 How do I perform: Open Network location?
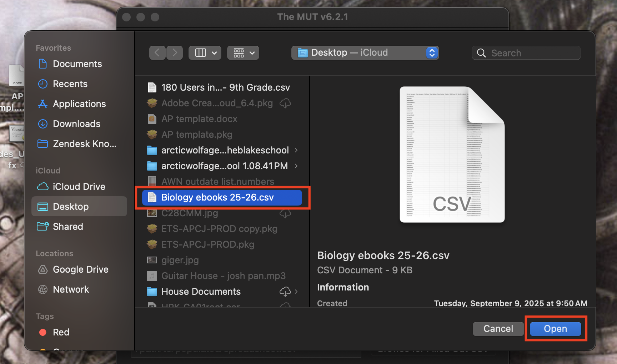tap(79, 289)
